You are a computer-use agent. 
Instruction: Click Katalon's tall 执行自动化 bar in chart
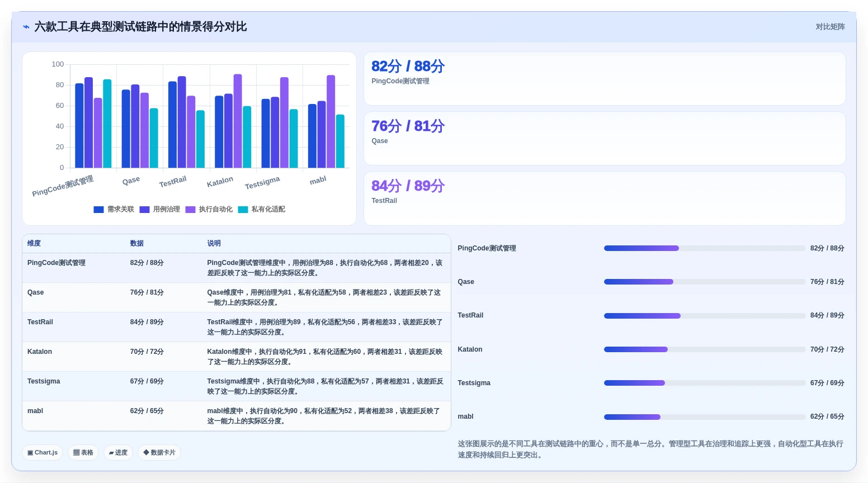[x=238, y=121]
